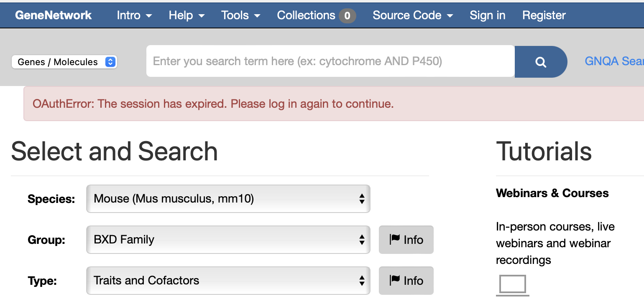
Task: Open the Species dropdown
Action: pyautogui.click(x=228, y=199)
